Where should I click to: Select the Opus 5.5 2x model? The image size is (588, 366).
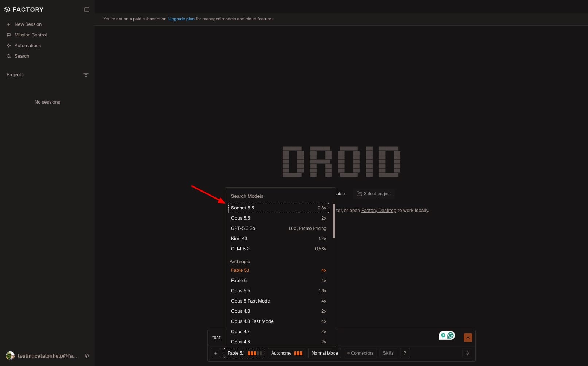pyautogui.click(x=279, y=218)
